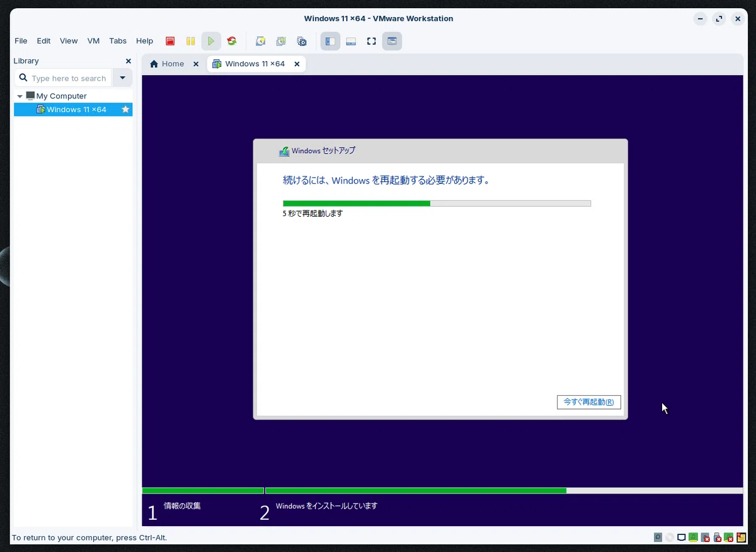The image size is (756, 552).
Task: Click the yellow Suspend guest icon
Action: tap(190, 41)
